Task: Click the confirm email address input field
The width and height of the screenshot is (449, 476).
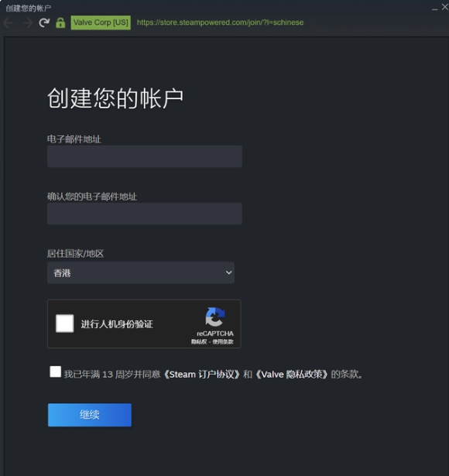Action: coord(145,214)
